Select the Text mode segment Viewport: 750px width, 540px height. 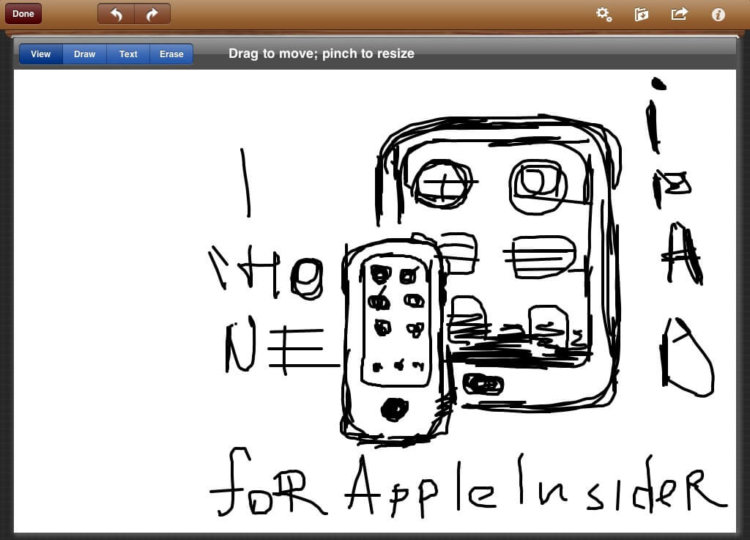coord(128,54)
